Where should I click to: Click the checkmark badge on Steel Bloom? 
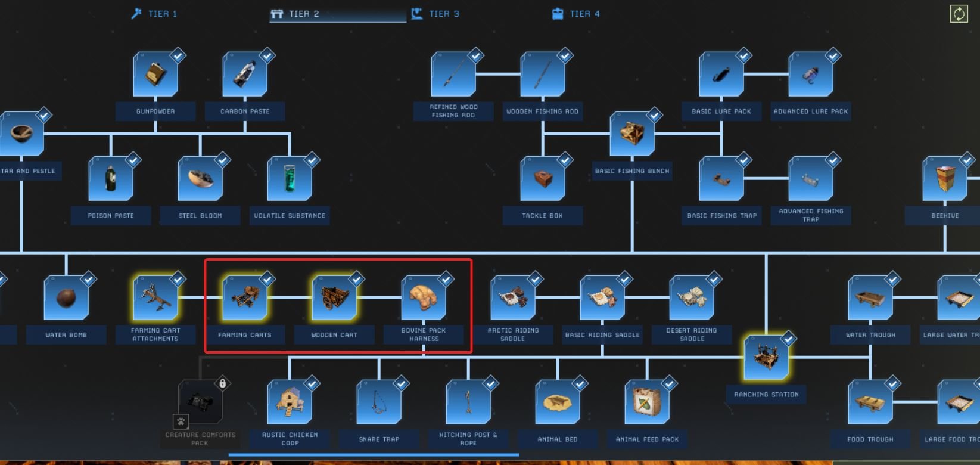point(222,160)
